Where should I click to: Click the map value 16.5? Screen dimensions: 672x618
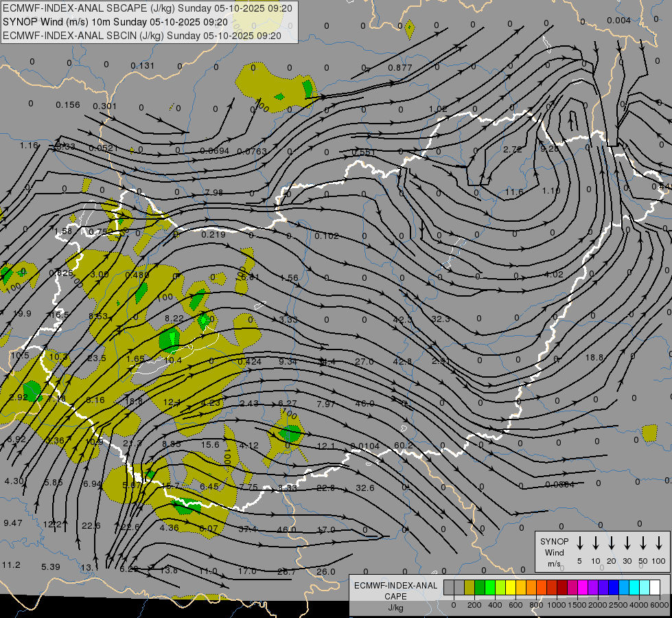[x=60, y=315]
